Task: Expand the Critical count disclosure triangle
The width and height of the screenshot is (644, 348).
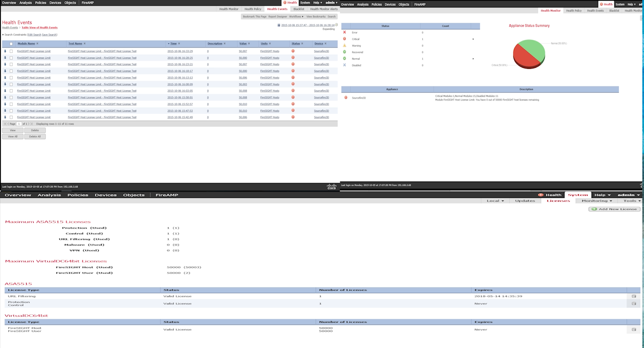Action: pyautogui.click(x=473, y=39)
